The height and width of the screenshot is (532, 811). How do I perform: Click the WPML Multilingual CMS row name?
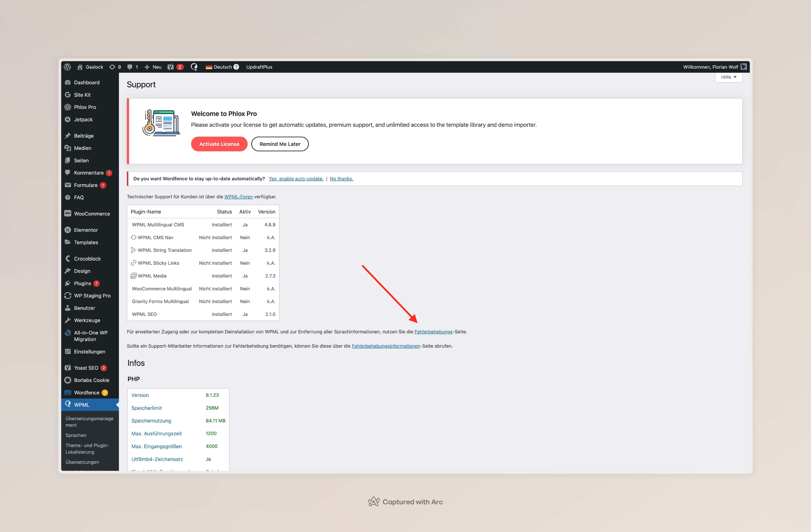pos(158,224)
